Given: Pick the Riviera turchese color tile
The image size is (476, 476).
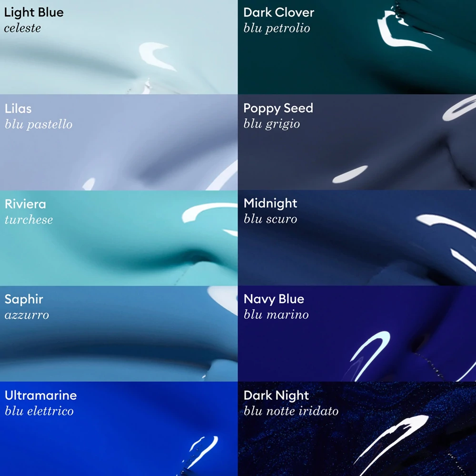Looking at the screenshot, I should coord(119,238).
